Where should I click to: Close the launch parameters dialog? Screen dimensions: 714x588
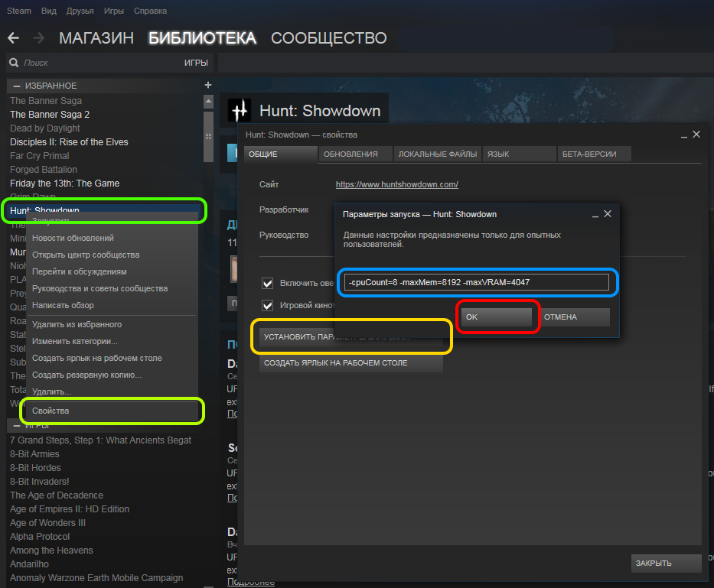(x=608, y=214)
